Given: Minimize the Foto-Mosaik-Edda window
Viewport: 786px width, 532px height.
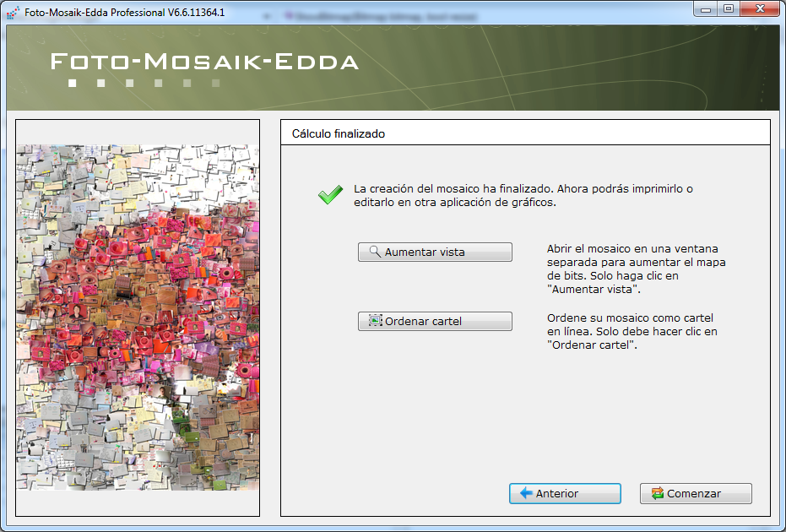Looking at the screenshot, I should point(706,9).
